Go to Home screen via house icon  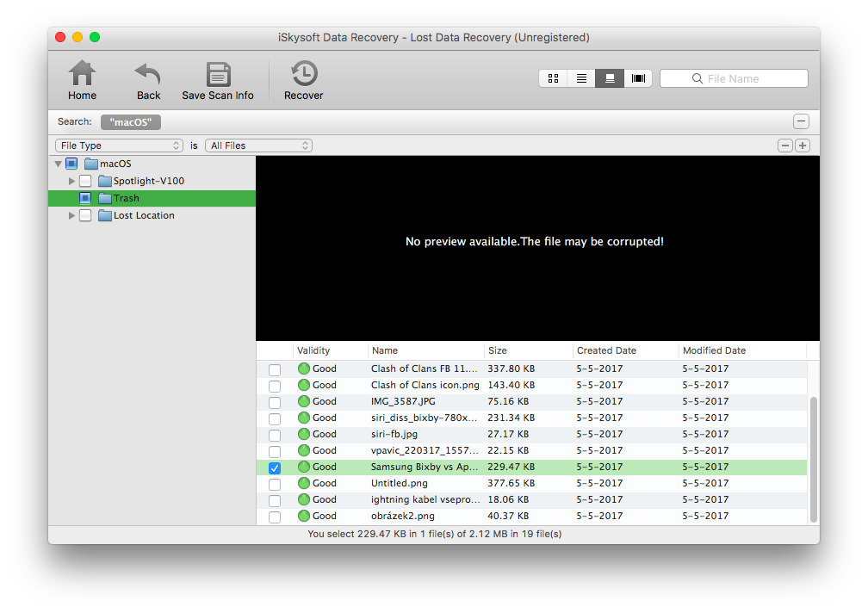[x=82, y=73]
